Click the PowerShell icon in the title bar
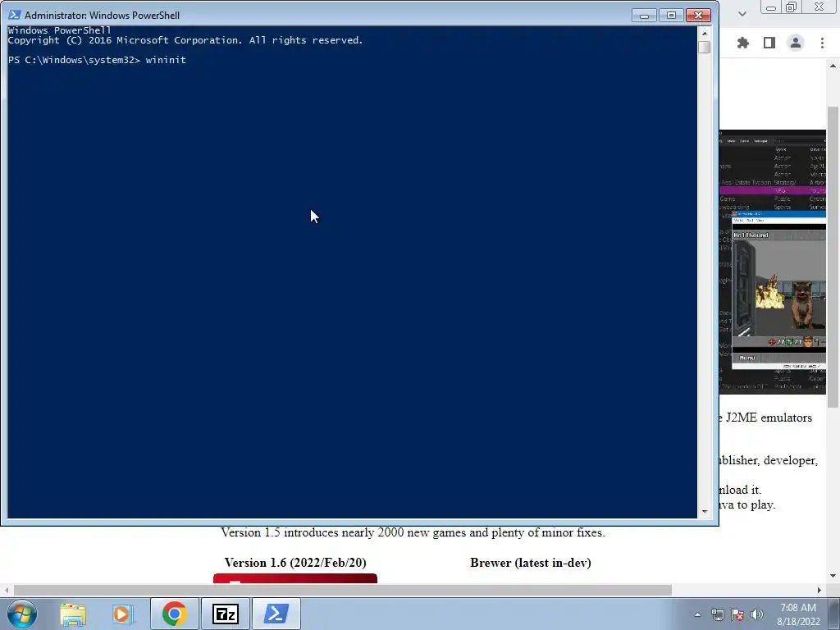Viewport: 840px width, 630px height. pyautogui.click(x=14, y=15)
